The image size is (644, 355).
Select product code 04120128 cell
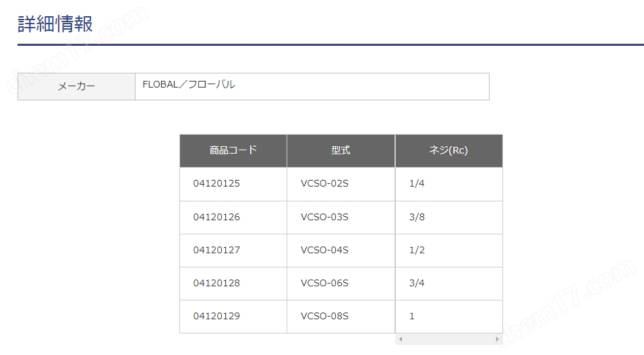click(x=233, y=284)
